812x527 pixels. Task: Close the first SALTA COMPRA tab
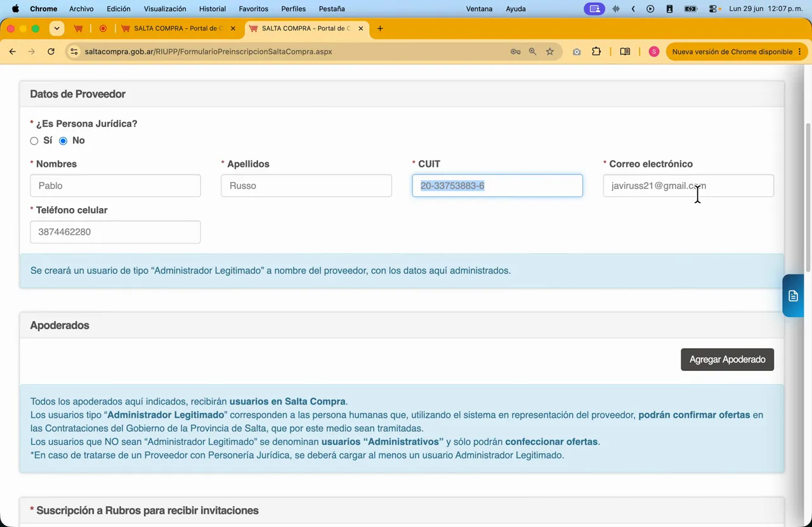[233, 29]
